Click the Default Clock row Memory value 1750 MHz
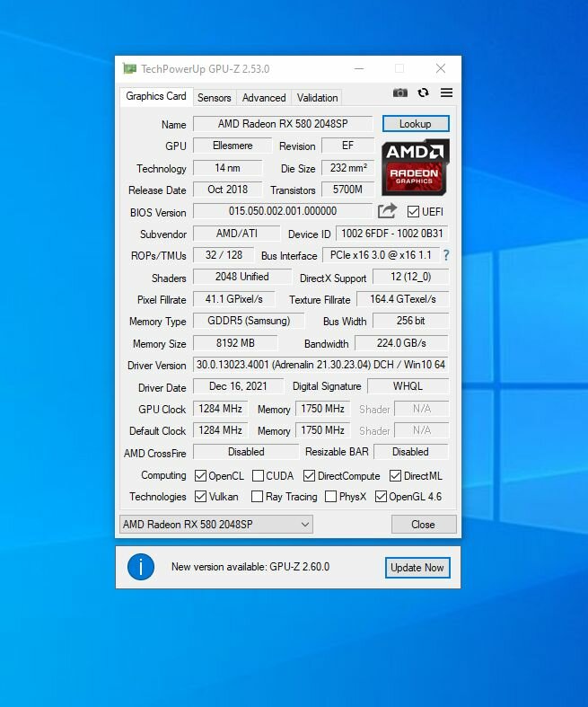588x707 pixels. (322, 430)
